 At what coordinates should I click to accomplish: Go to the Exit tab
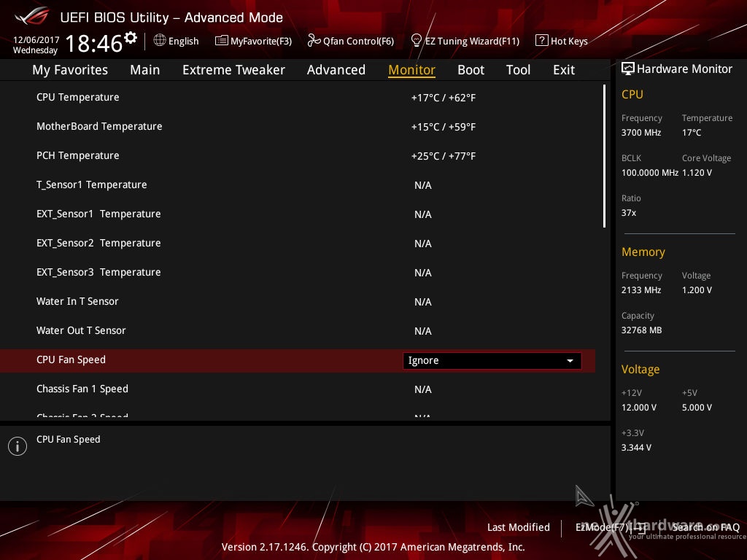564,70
